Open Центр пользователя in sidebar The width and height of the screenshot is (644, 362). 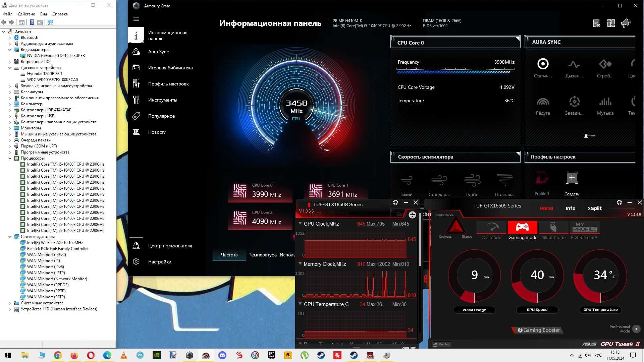tap(170, 246)
